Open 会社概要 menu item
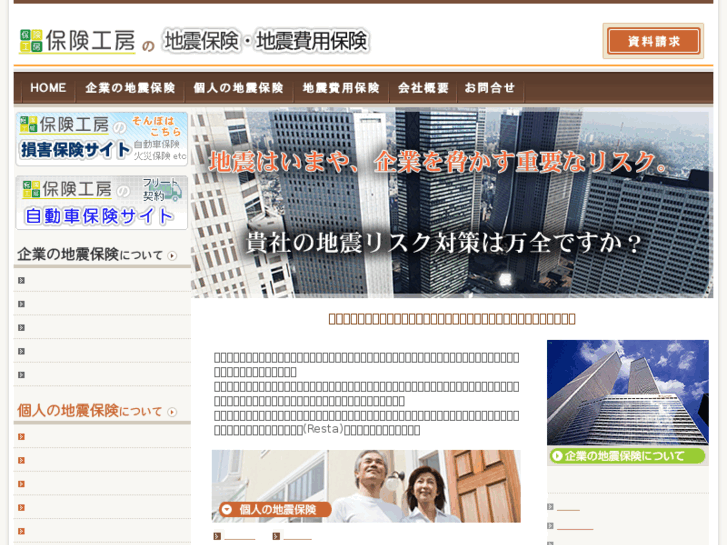This screenshot has width=727, height=545. click(423, 88)
